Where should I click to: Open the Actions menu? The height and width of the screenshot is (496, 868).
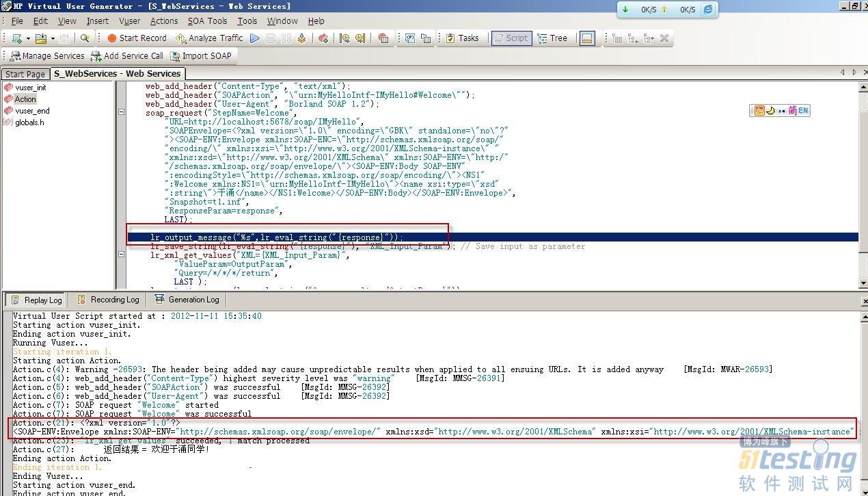pos(164,21)
